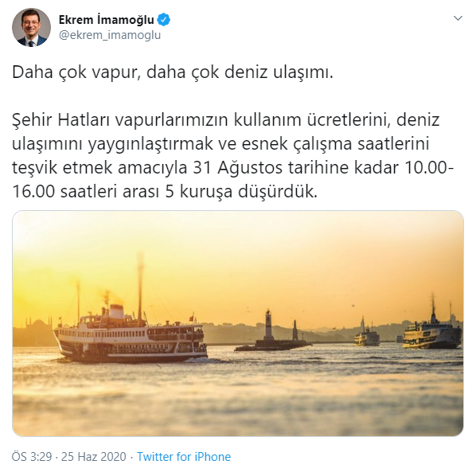Open the @ekrem_imamoglu handle

[110, 35]
